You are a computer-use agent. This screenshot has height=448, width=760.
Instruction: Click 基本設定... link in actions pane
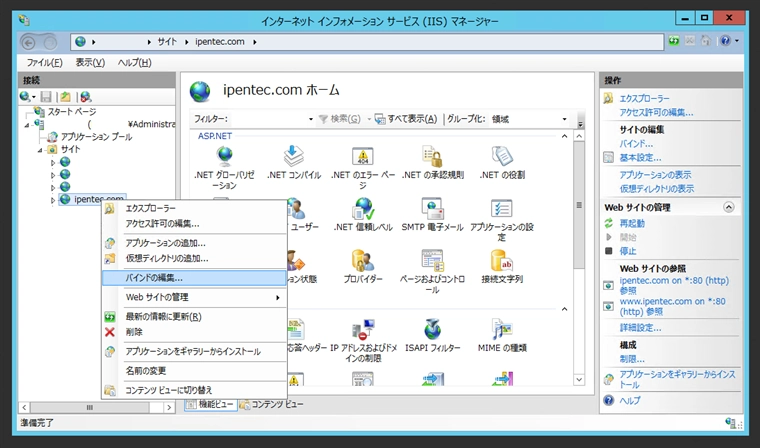(x=640, y=158)
